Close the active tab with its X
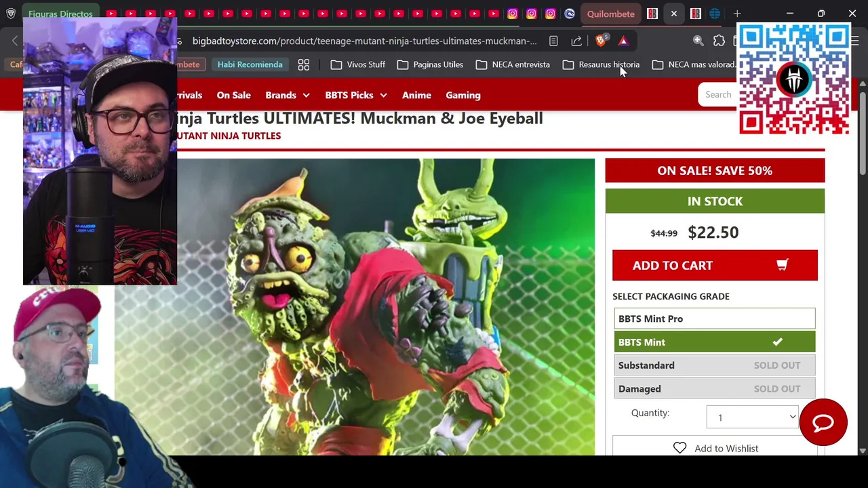The width and height of the screenshot is (868, 488). coord(673,14)
